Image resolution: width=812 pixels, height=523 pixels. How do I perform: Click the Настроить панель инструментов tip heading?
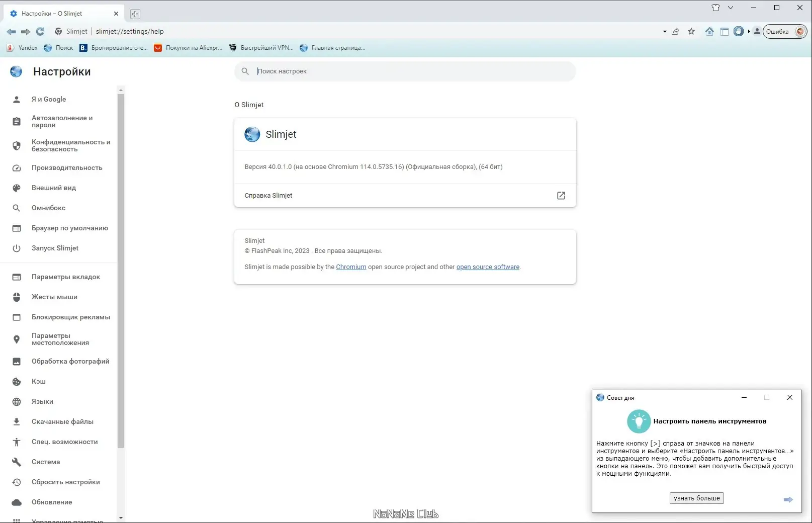[710, 421]
